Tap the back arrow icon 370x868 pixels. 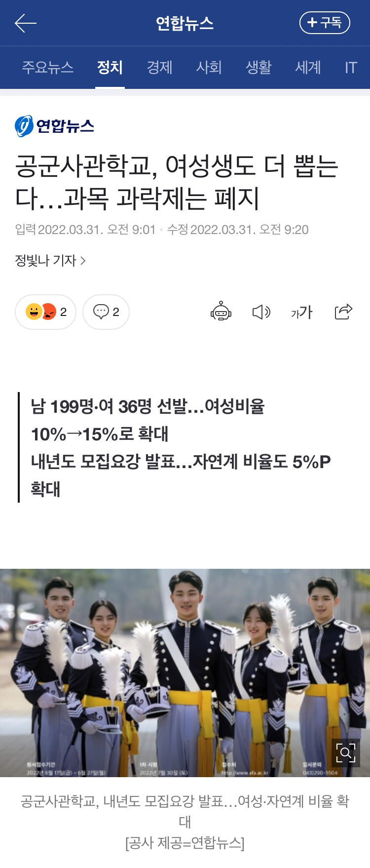tap(26, 23)
